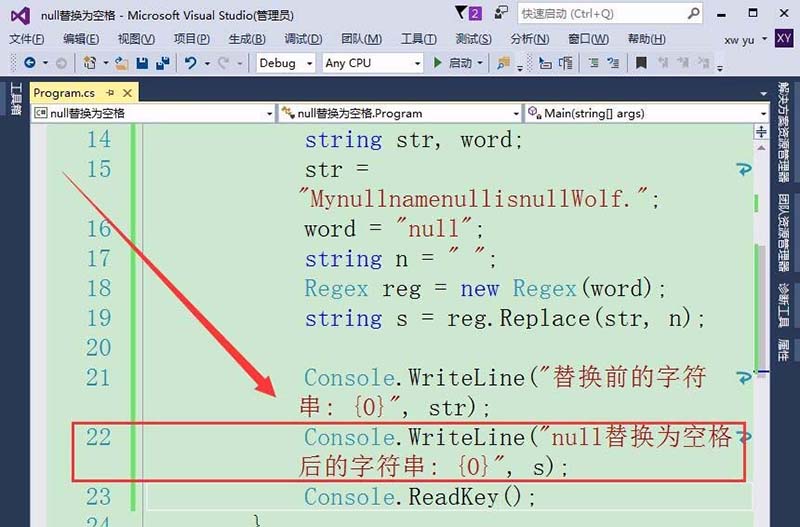The height and width of the screenshot is (527, 800).
Task: Click the Navigate Forward arrow icon
Action: 61,63
